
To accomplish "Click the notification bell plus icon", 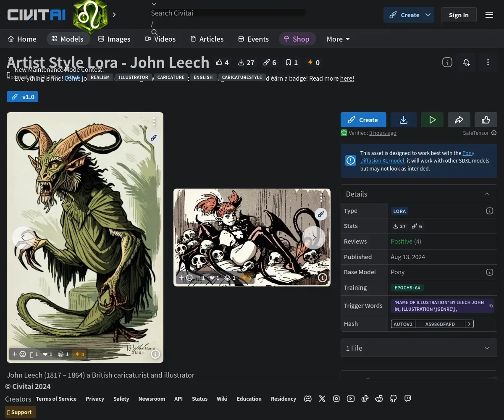I will pos(466,62).
